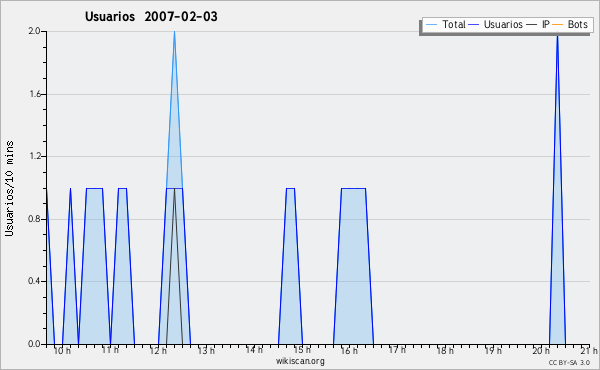Viewport: 600px width, 370px height.
Task: Click the grey IP spike near 12 h
Action: 174,266
